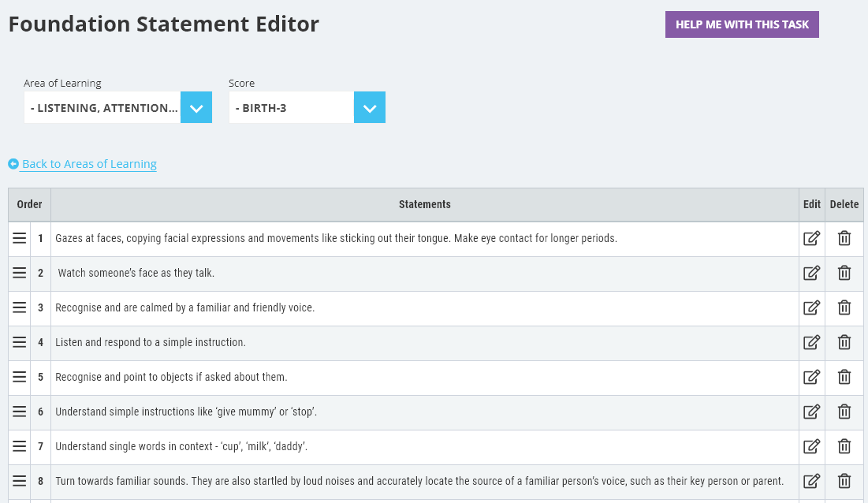This screenshot has width=868, height=503.
Task: Delete 'Recognise and point to objects' statement
Action: (844, 377)
